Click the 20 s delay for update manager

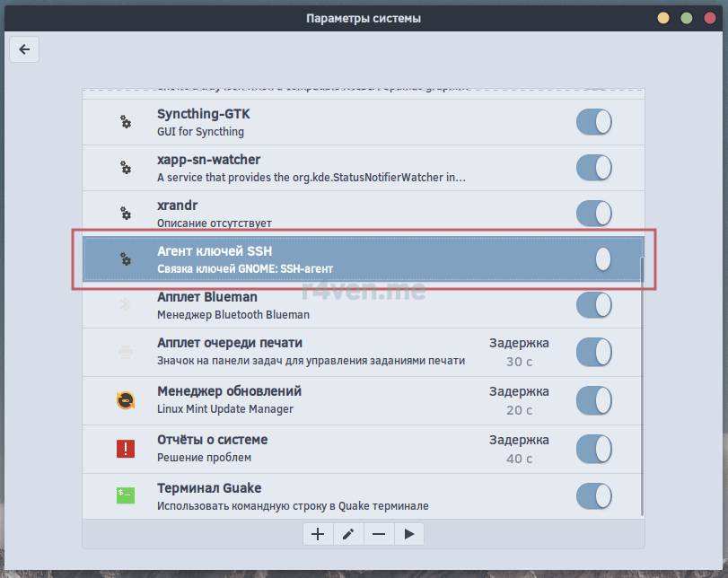click(x=519, y=410)
